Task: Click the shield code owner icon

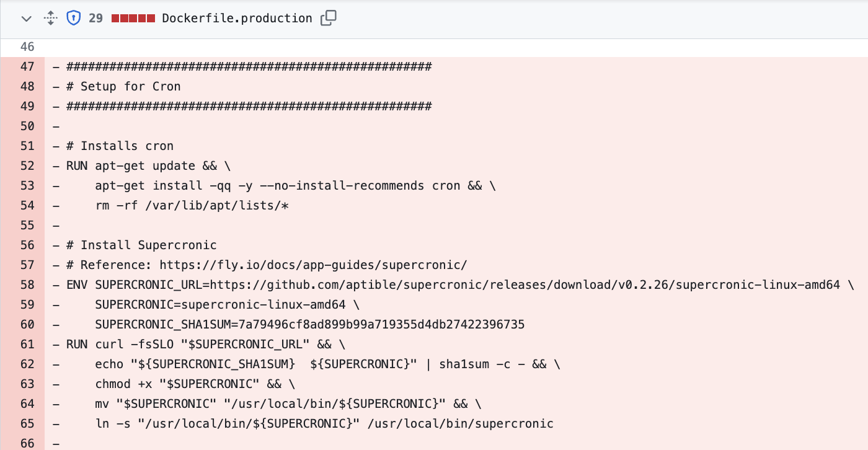Action: pos(74,19)
